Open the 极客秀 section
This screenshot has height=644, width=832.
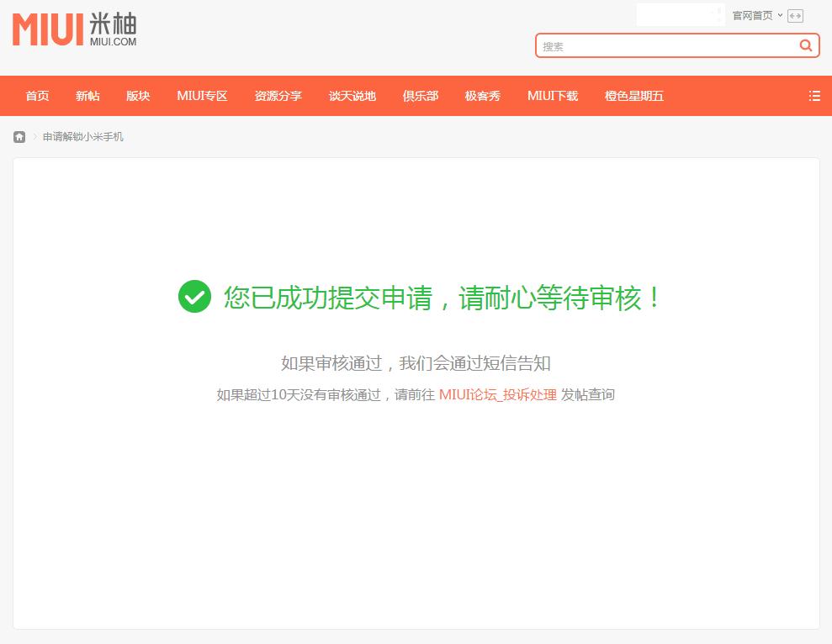(x=482, y=96)
